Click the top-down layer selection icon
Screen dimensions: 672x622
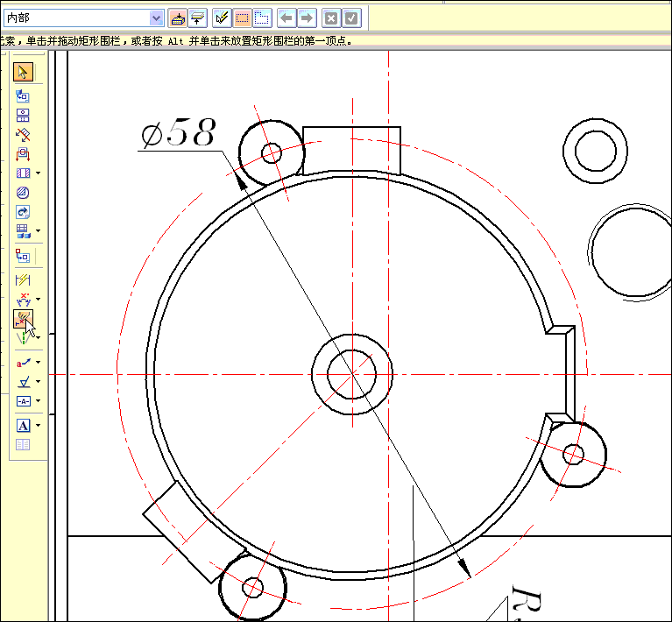197,18
